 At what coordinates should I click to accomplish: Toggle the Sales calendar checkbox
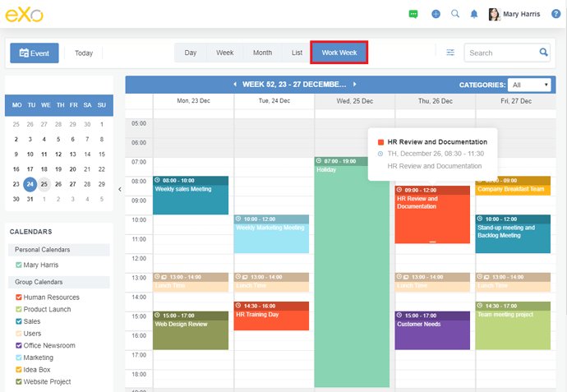(x=19, y=321)
